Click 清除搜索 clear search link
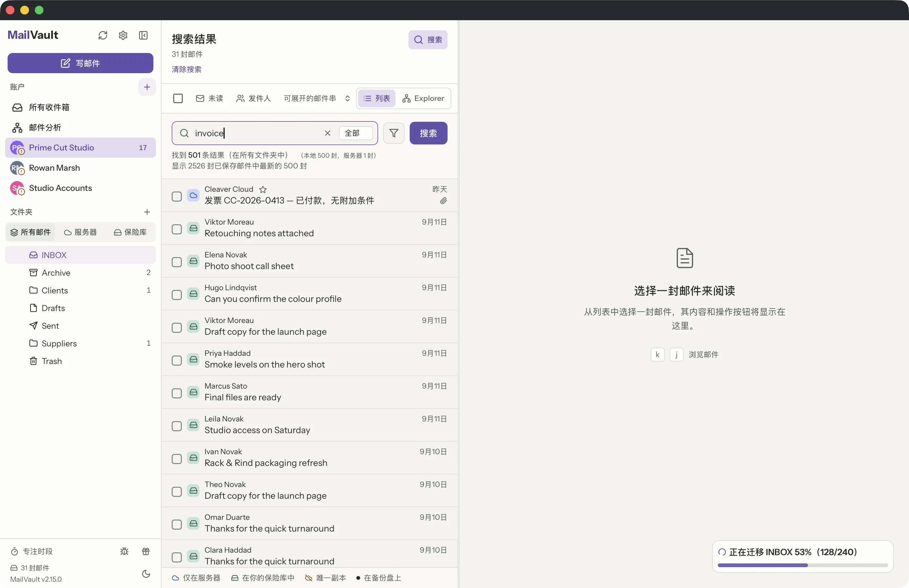 [187, 69]
